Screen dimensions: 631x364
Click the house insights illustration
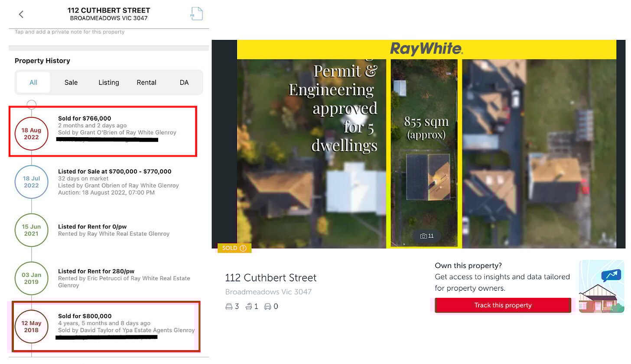602,287
